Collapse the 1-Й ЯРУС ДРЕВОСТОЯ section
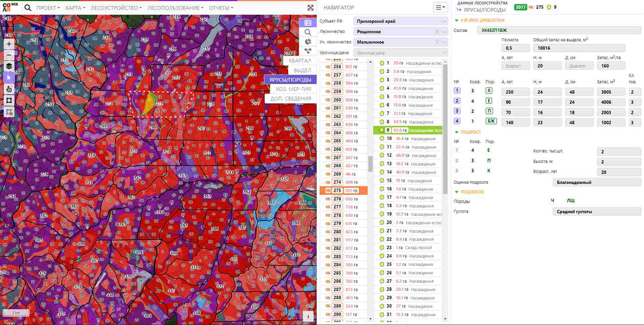This screenshot has width=644, height=325. pyautogui.click(x=457, y=20)
